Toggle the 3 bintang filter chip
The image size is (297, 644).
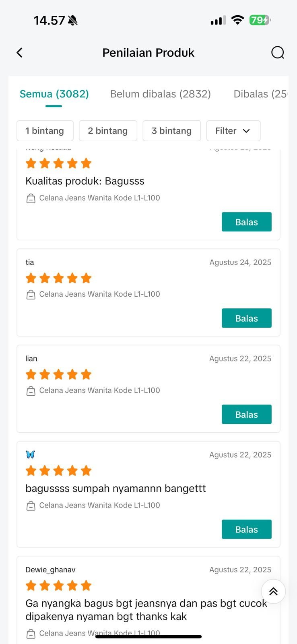tap(171, 131)
